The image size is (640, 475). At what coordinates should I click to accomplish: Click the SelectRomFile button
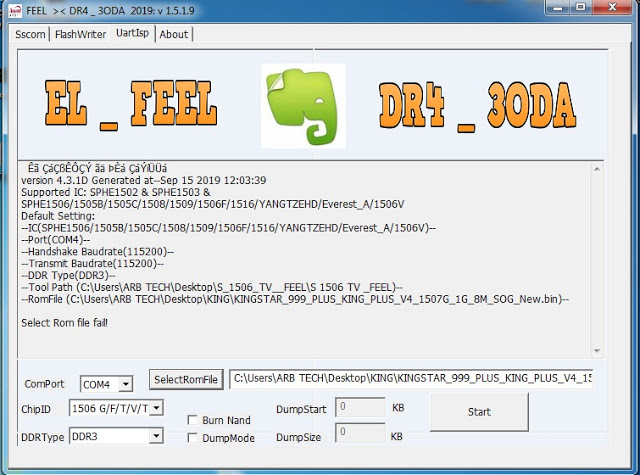pyautogui.click(x=186, y=380)
